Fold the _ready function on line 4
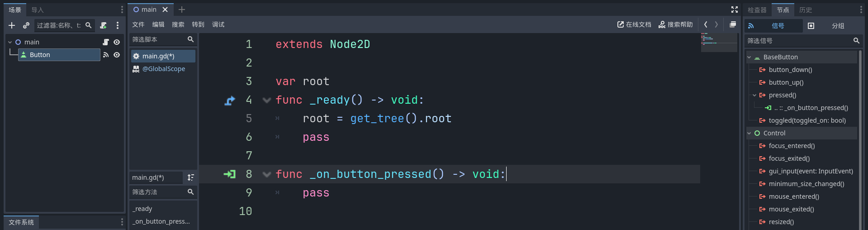Screen dimensions: 868x230 tap(267, 100)
